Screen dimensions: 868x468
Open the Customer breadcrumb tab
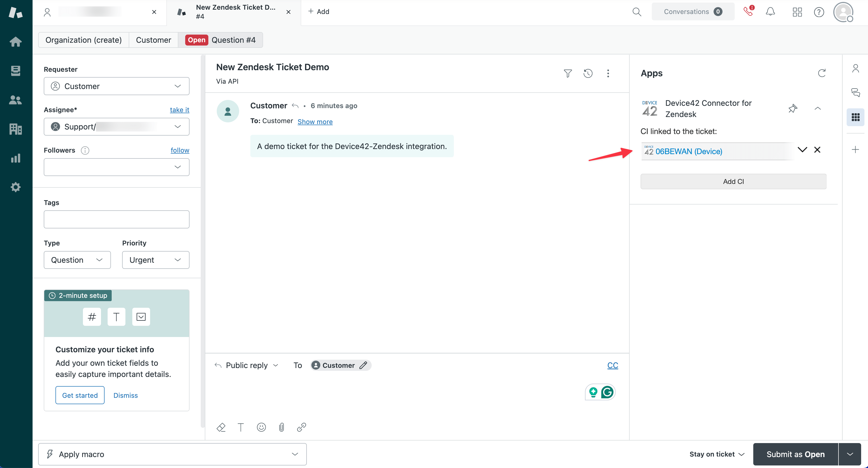click(x=153, y=40)
